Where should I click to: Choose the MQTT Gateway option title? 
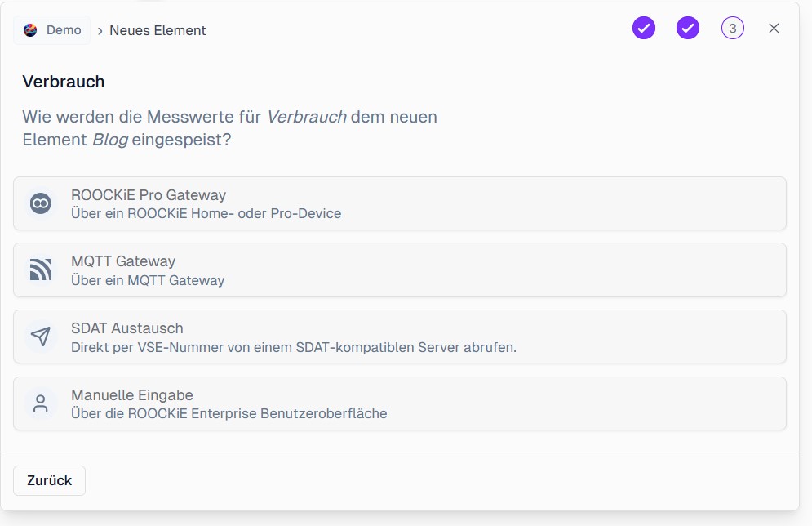pos(123,261)
